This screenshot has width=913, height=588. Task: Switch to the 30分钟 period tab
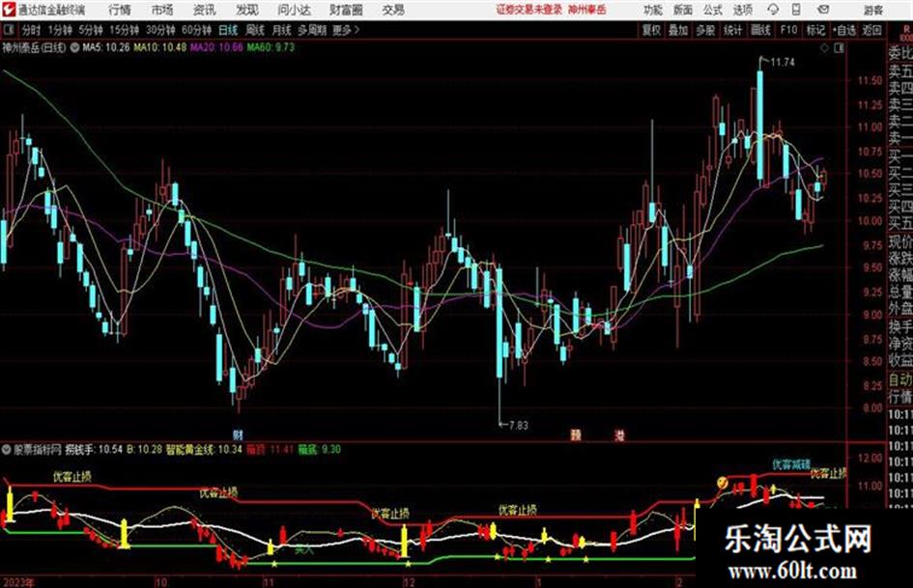tap(160, 30)
